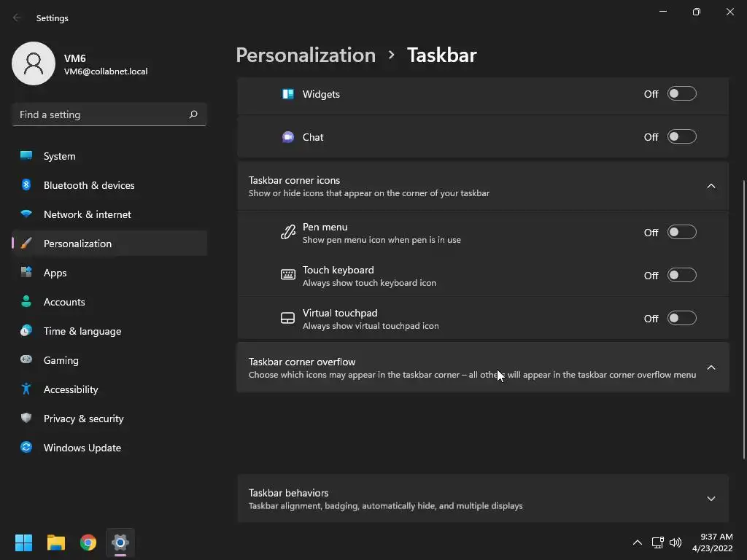Click the back arrow button
Image resolution: width=747 pixels, height=560 pixels.
[18, 17]
